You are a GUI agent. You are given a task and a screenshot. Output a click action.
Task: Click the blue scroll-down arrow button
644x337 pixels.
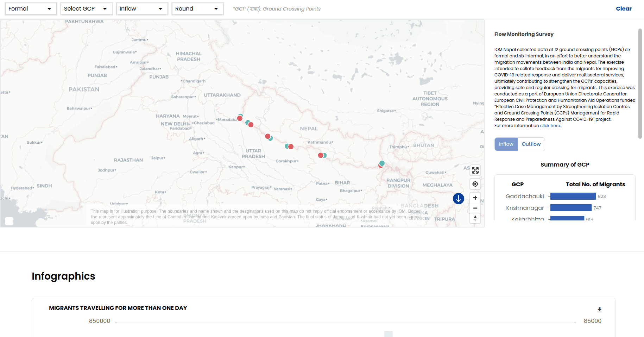click(x=458, y=199)
